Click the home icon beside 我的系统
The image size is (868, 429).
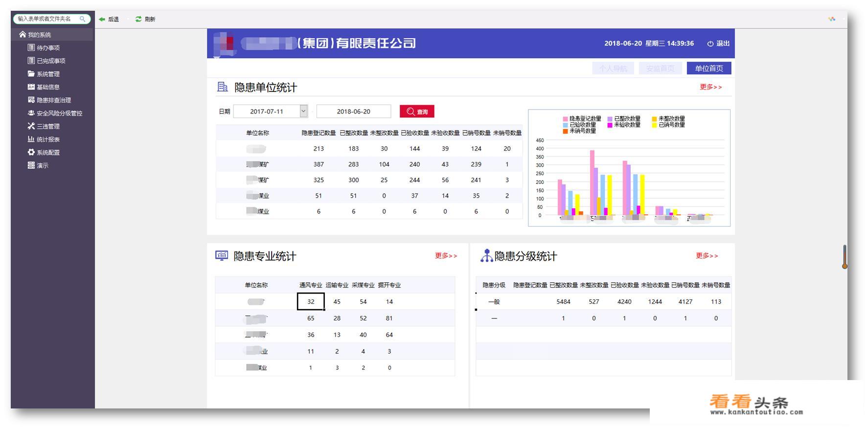[x=23, y=35]
